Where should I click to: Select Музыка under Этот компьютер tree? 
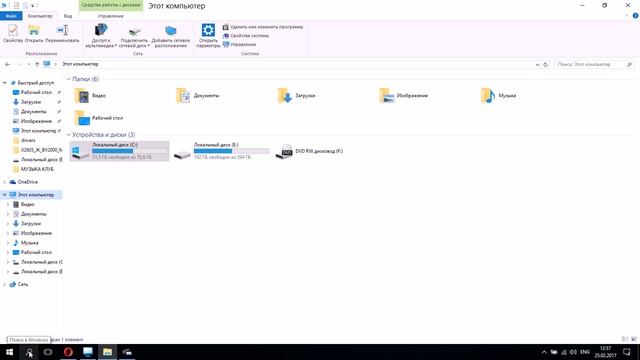pyautogui.click(x=29, y=243)
